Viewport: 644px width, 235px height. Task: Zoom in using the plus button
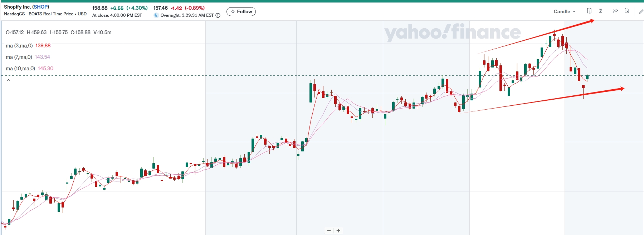pos(338,231)
